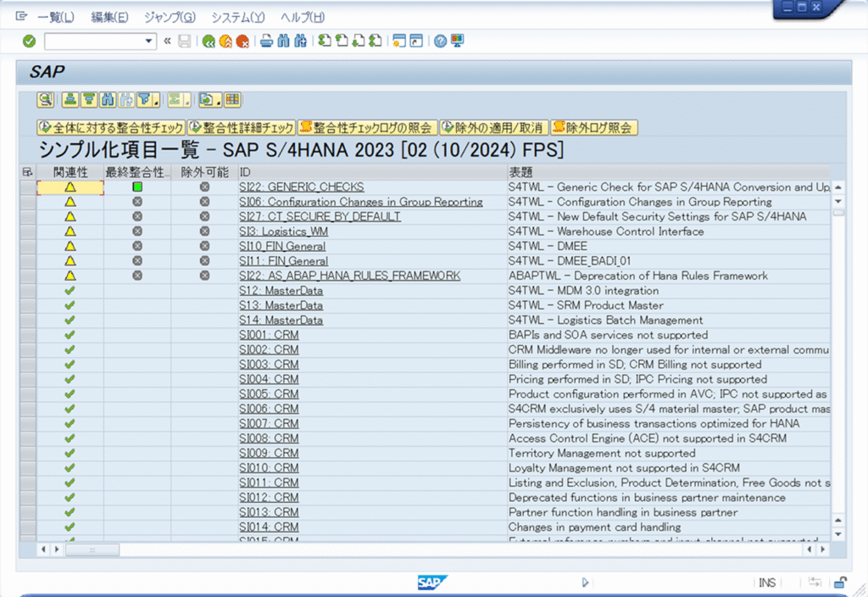Click the Export icon in ALV toolbar
The height and width of the screenshot is (597, 868).
207,100
